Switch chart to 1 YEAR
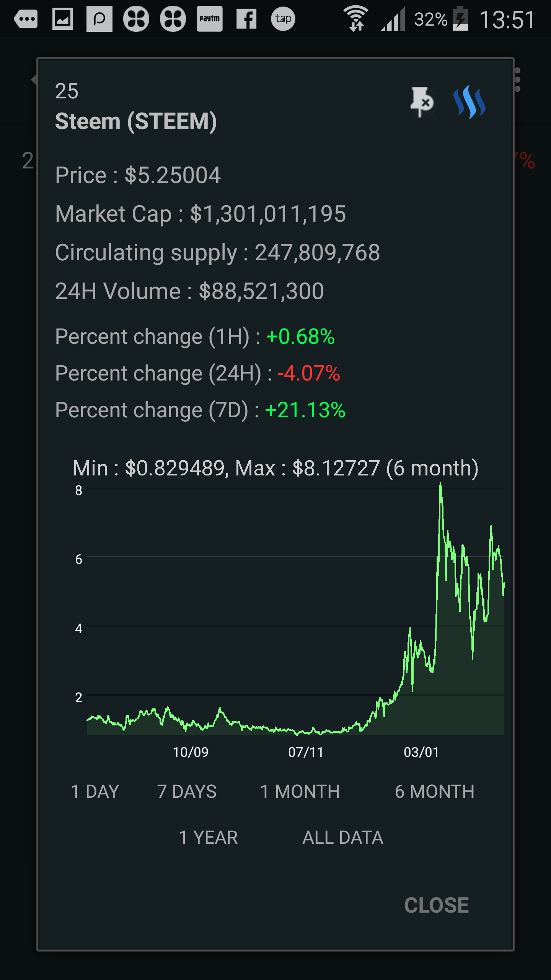Image resolution: width=551 pixels, height=980 pixels. tap(209, 838)
